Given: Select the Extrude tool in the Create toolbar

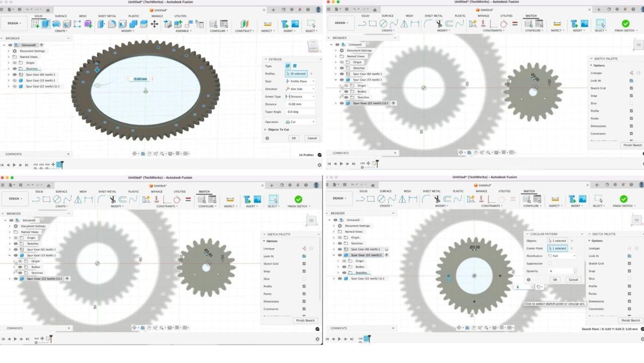Looking at the screenshot, I should [x=46, y=24].
